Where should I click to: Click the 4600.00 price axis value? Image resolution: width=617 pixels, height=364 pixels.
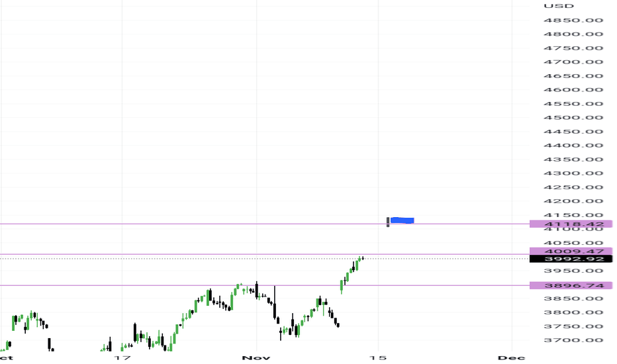click(573, 90)
